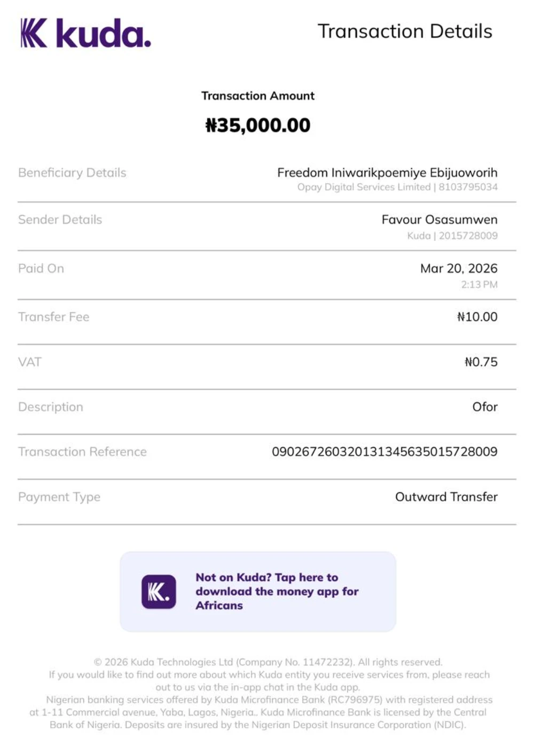This screenshot has height=756, width=534.
Task: Click the 'Transaction Reference' row label
Action: [82, 452]
